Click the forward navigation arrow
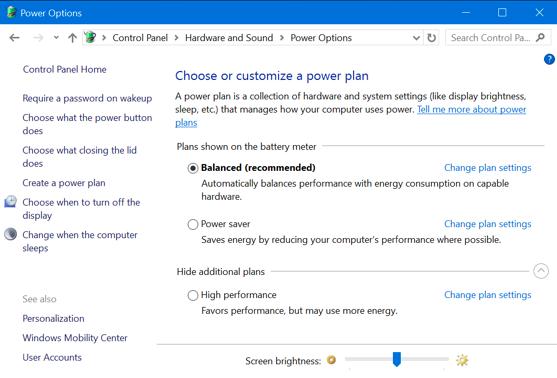The image size is (557, 378). pyautogui.click(x=38, y=38)
